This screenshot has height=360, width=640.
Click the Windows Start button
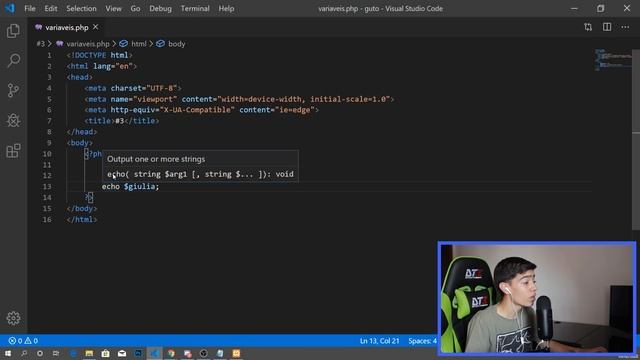(x=8, y=353)
